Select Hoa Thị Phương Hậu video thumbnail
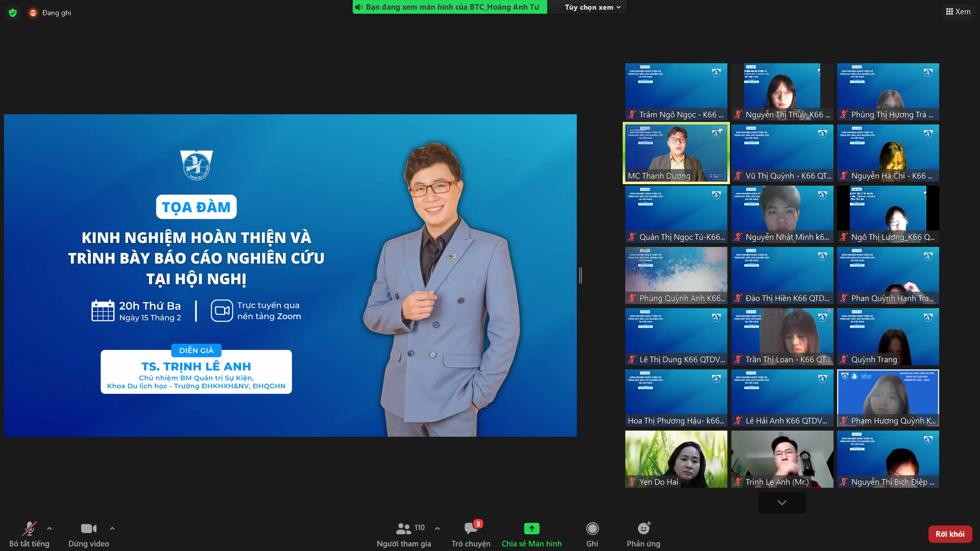The width and height of the screenshot is (980, 551). (676, 398)
